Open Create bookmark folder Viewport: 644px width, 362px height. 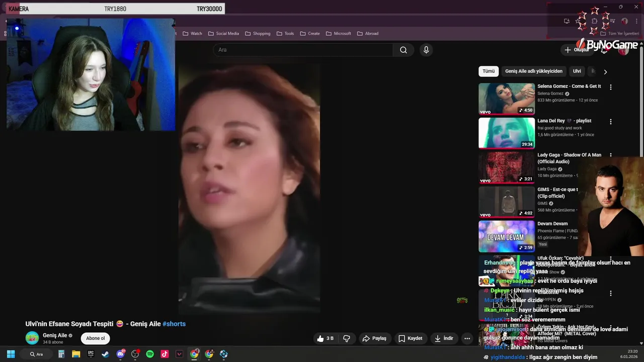click(x=310, y=34)
